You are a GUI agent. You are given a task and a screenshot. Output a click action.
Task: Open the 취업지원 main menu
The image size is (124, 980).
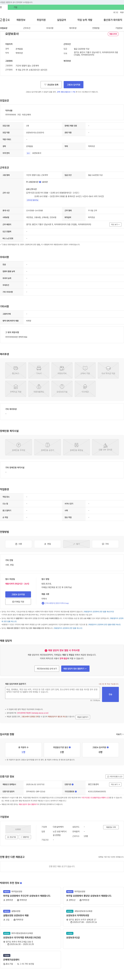click(x=41, y=20)
